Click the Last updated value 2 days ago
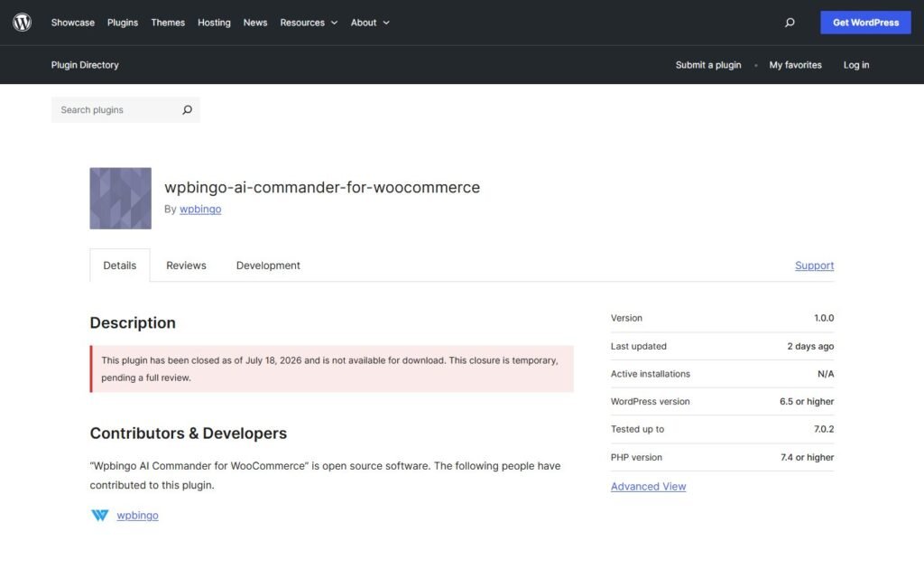 tap(810, 346)
